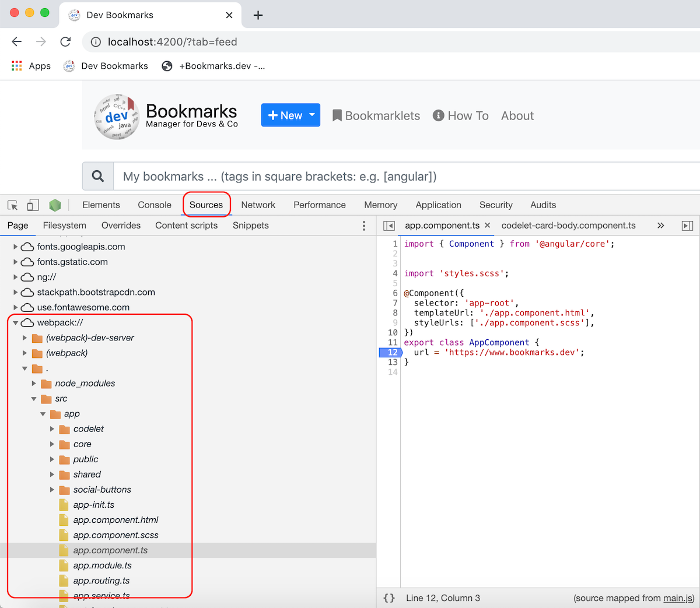Open the Apps grid in bookmarks bar
Image resolution: width=700 pixels, height=608 pixels.
pyautogui.click(x=31, y=66)
